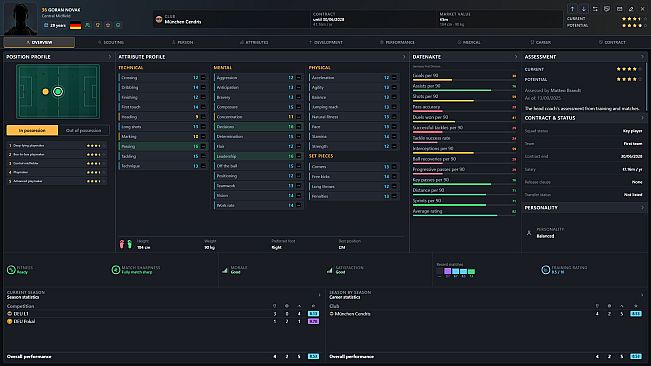Open the notes chat-bubble icon in header

tap(607, 9)
